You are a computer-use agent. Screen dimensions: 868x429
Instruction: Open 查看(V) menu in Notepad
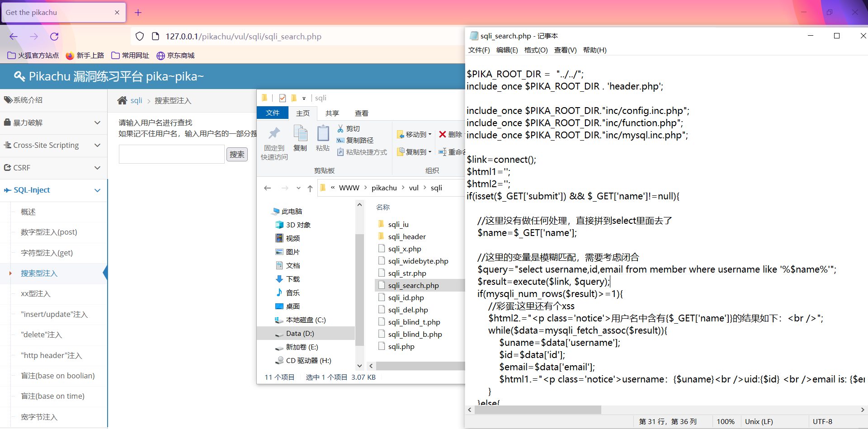point(566,50)
